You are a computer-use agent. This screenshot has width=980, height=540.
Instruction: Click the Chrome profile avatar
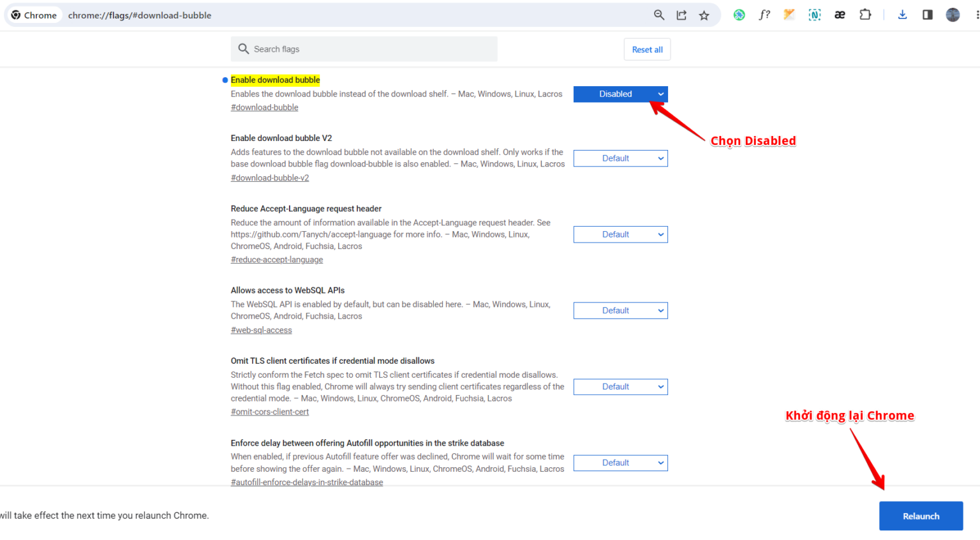coord(953,14)
